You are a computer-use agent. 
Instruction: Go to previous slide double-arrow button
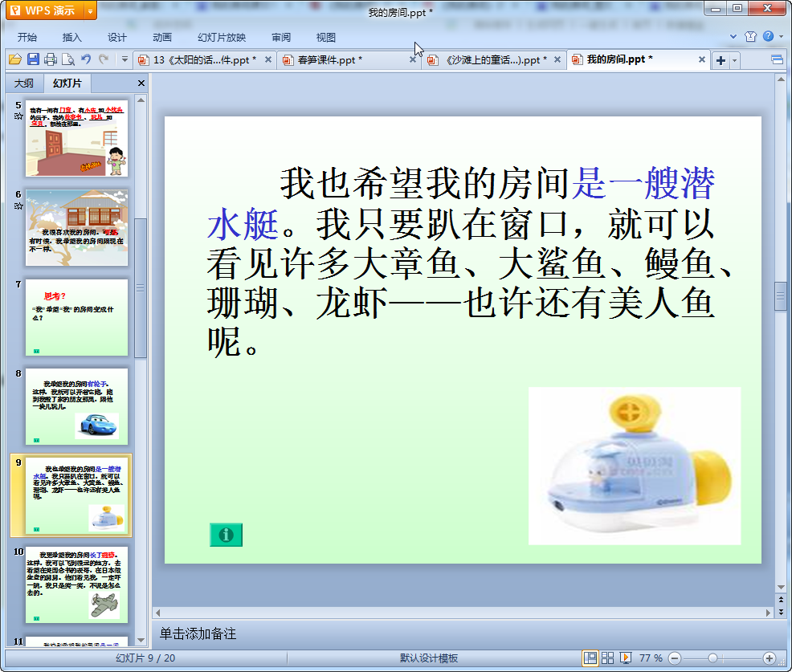pyautogui.click(x=781, y=600)
